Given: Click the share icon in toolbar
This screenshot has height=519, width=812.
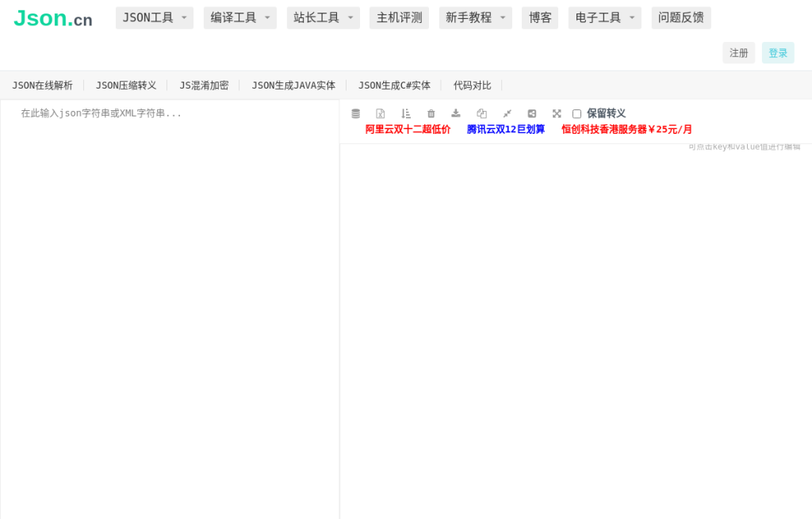Looking at the screenshot, I should click(x=532, y=113).
